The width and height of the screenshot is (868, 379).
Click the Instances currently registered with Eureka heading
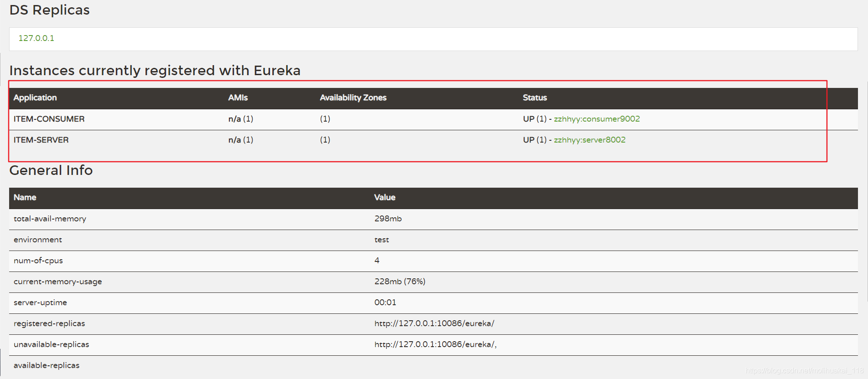tap(155, 71)
